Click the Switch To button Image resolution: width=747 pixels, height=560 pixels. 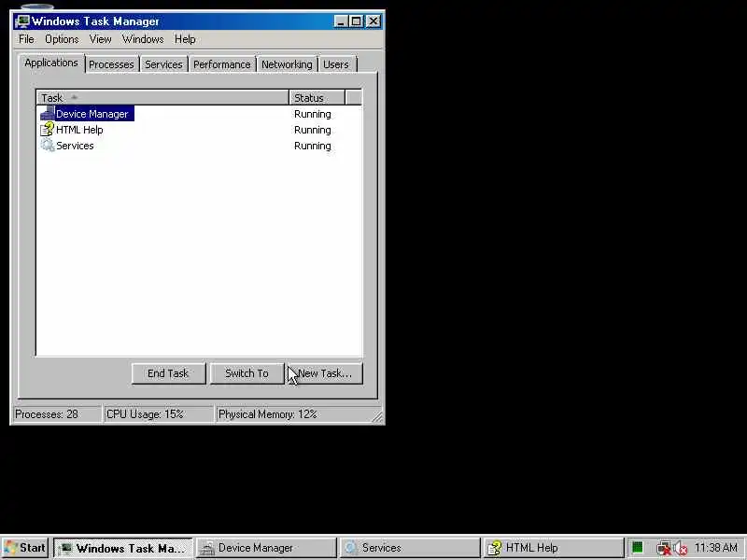point(247,373)
